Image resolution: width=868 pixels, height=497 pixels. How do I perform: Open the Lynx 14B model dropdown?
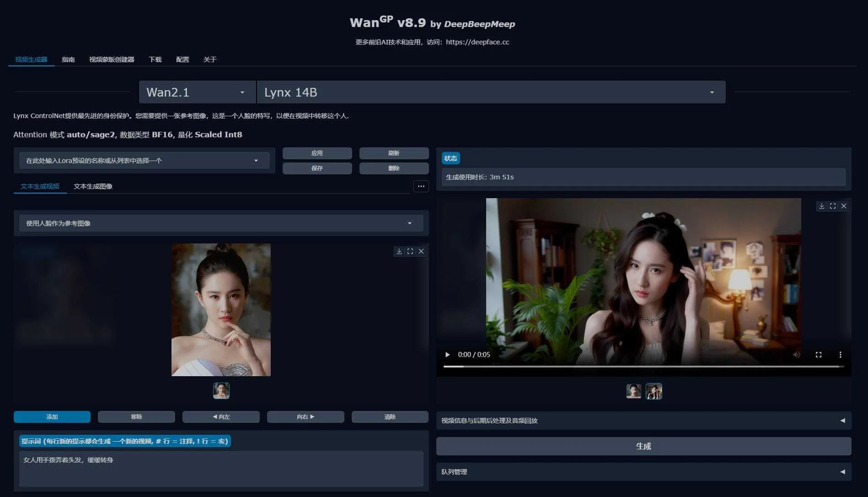(x=491, y=92)
